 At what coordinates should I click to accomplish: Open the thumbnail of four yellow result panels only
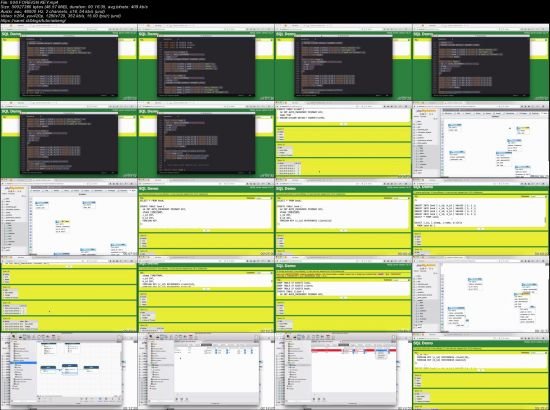[69, 294]
